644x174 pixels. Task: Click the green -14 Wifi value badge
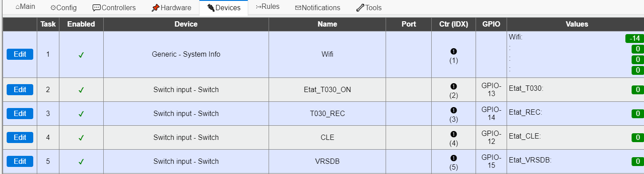[x=634, y=39]
